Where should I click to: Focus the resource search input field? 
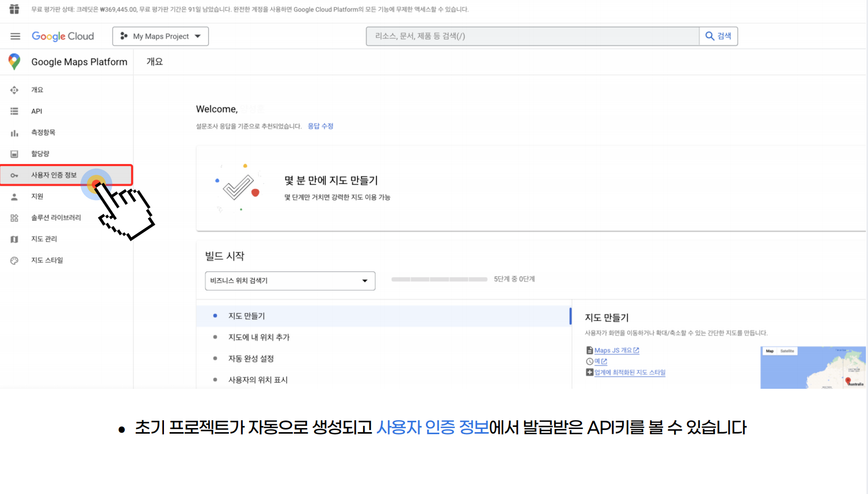532,36
